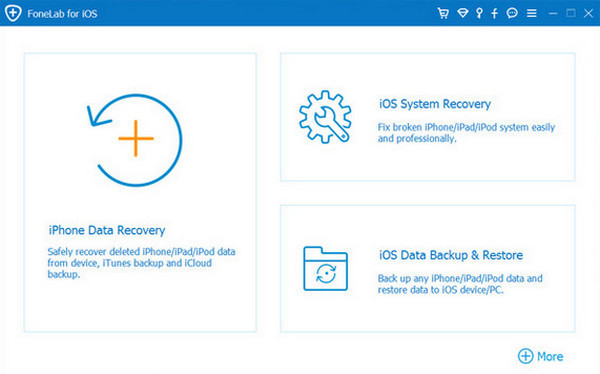
Task: Click the diamond-shaped icon in title bar
Action: pos(463,13)
